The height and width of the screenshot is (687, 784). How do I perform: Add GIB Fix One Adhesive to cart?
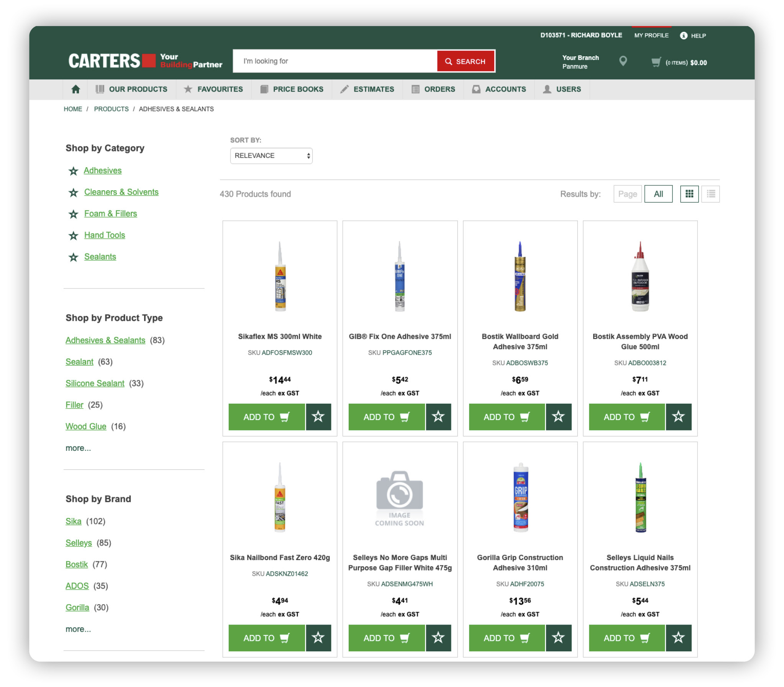coord(386,417)
